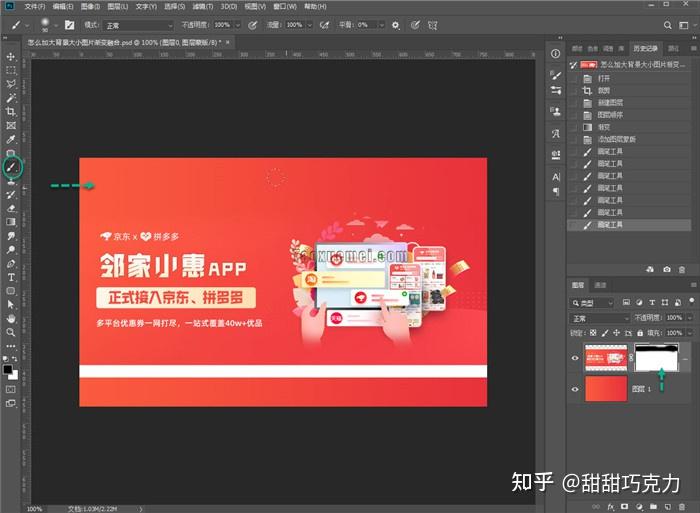Add layer style fx icon
This screenshot has height=513, width=700.
pos(610,507)
